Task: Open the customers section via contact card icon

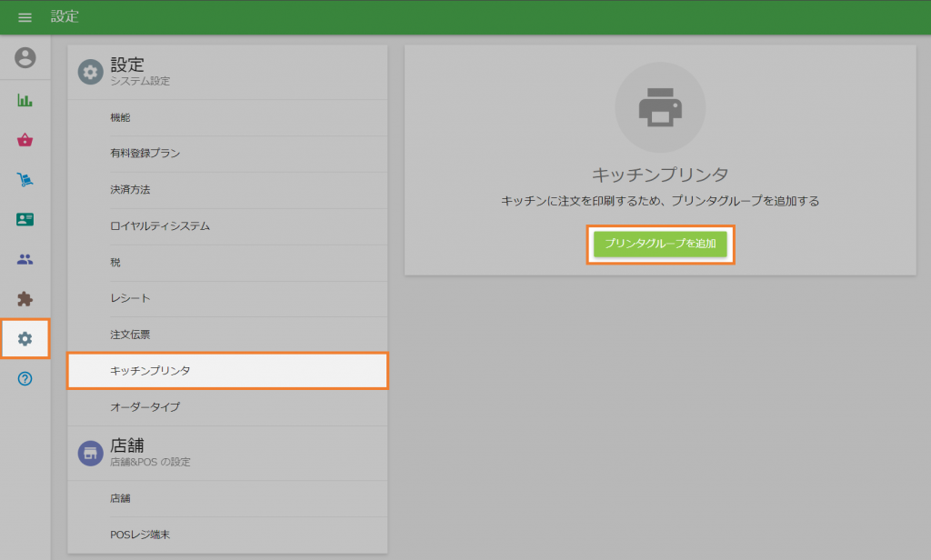Action: point(25,219)
